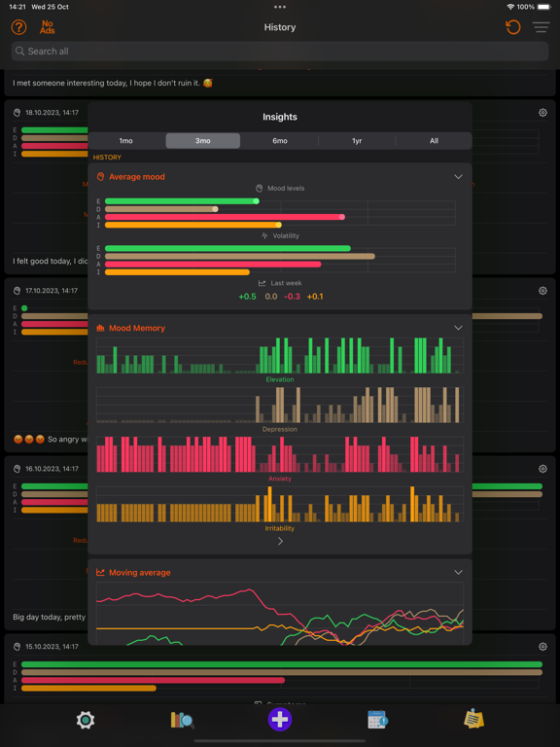Collapse the Average mood section

tap(458, 177)
